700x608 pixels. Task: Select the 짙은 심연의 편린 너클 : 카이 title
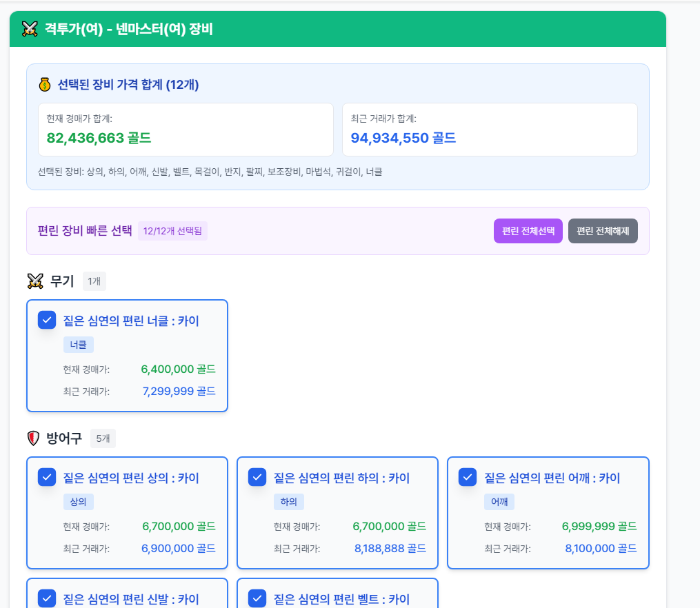[x=131, y=321]
